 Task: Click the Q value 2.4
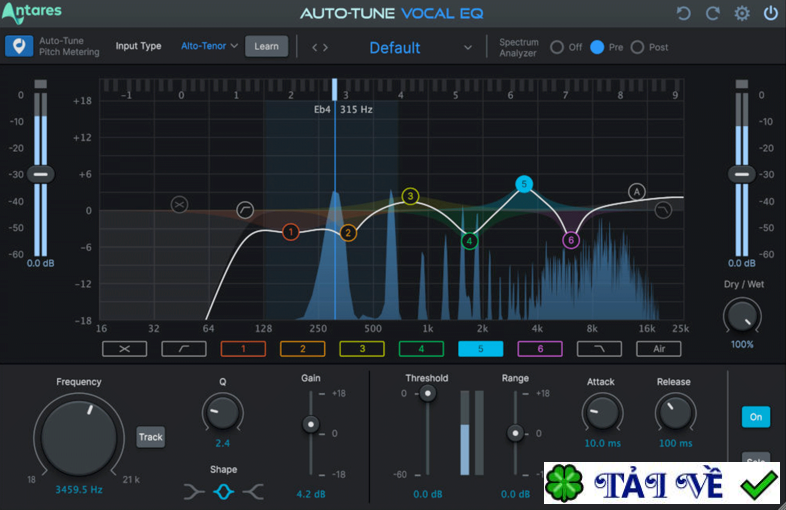pyautogui.click(x=223, y=443)
